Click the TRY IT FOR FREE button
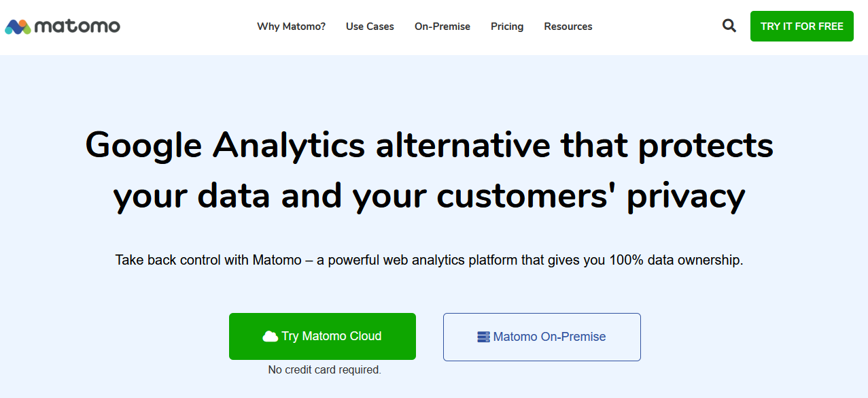Viewport: 868px width, 398px height. [802, 26]
